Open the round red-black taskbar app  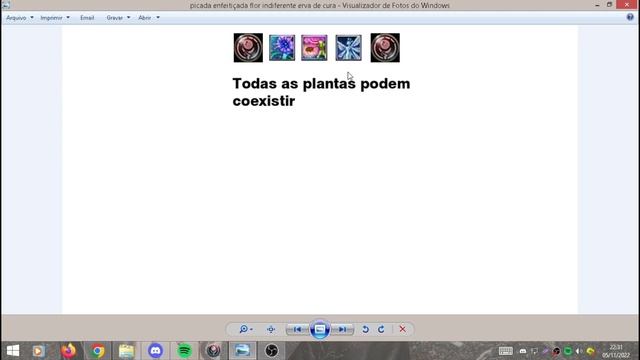(213, 351)
